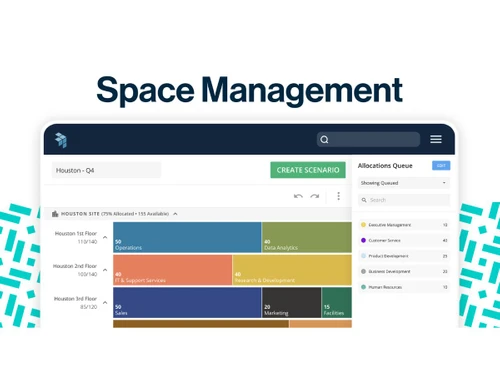This screenshot has height=375, width=500.
Task: Select the Sales block on 3rd Floor
Action: tap(187, 303)
